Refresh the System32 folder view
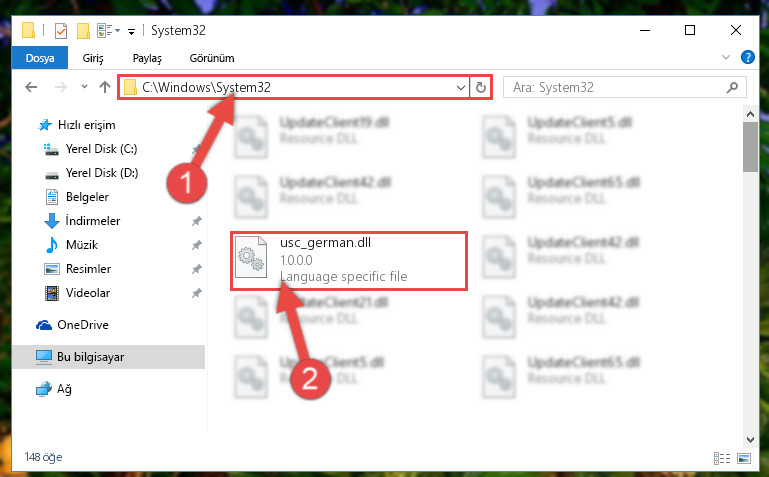The image size is (769, 477). pos(481,88)
